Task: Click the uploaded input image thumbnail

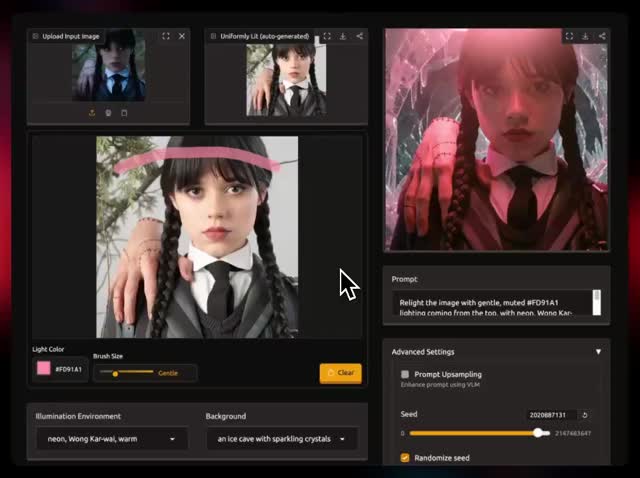Action: (109, 65)
